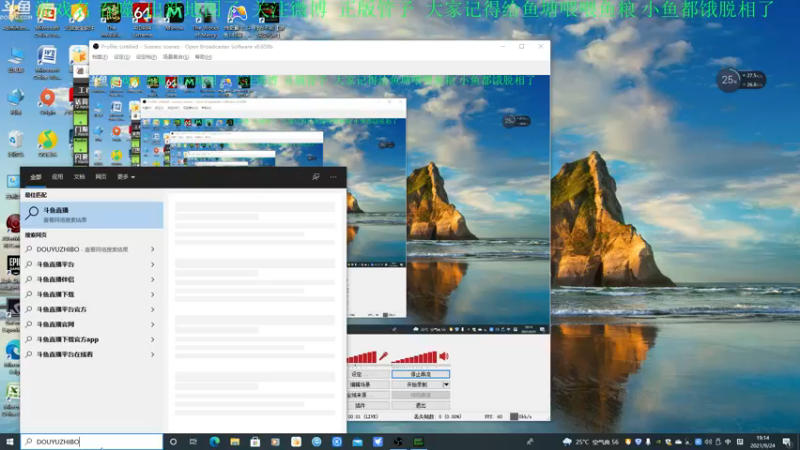Open Task View icon on taskbar

[x=193, y=442]
